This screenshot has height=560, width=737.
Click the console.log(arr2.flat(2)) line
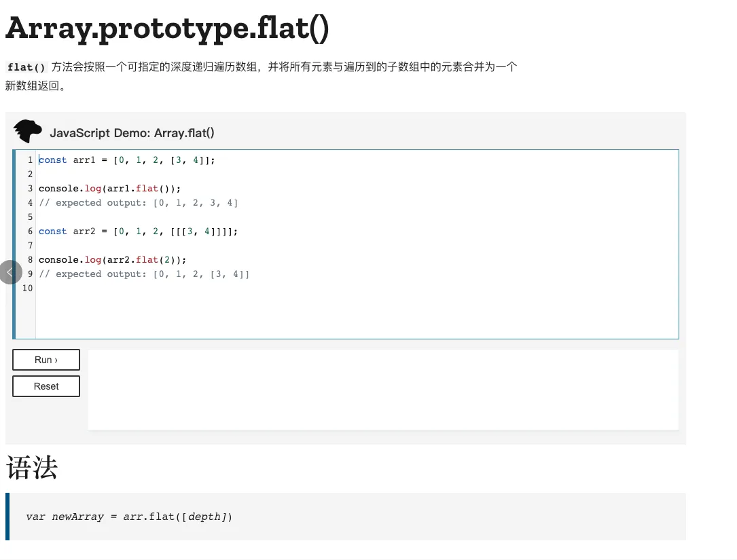pos(112,260)
